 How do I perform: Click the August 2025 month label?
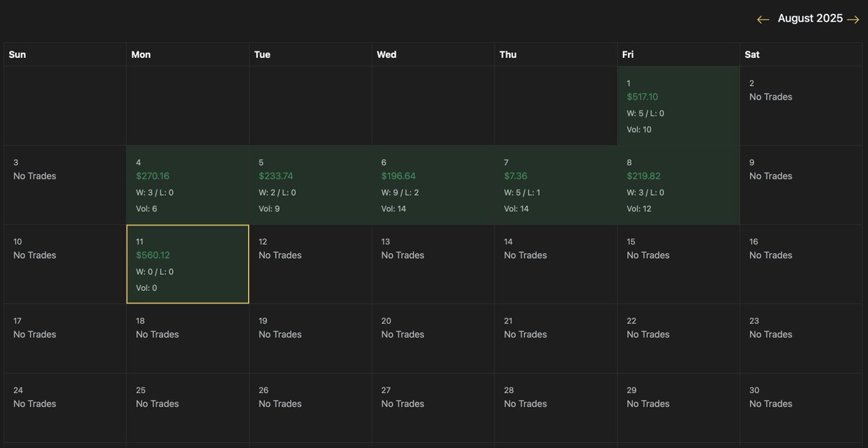tap(810, 19)
